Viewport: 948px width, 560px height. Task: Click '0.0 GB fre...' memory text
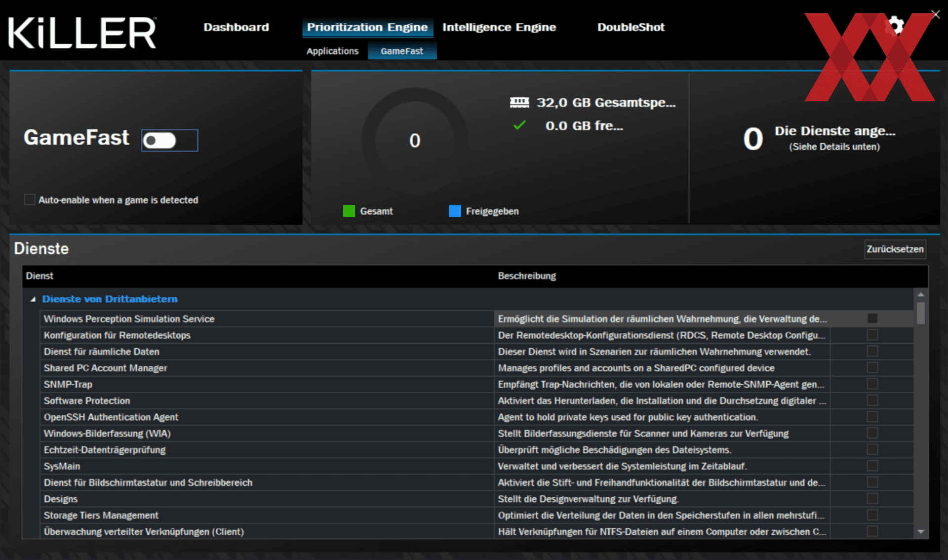pos(584,125)
